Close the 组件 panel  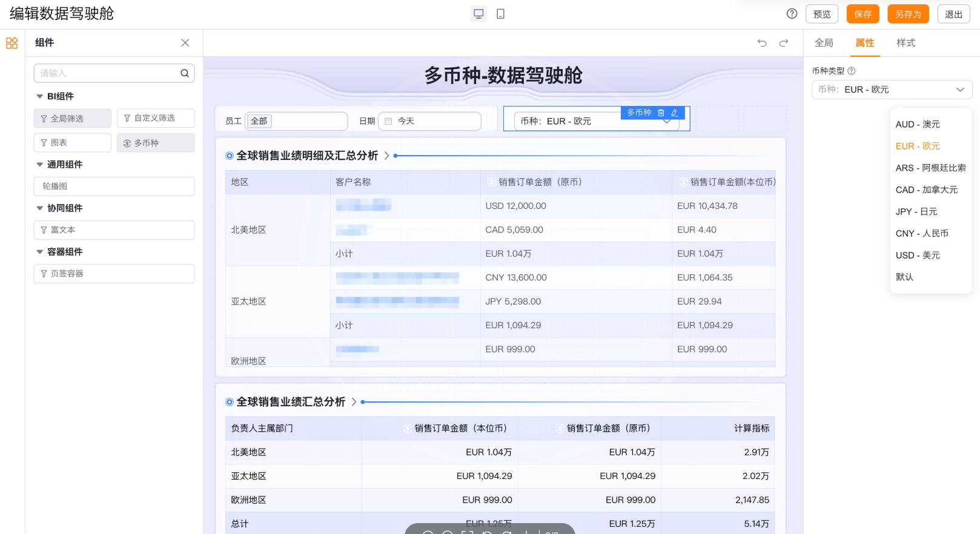(x=185, y=43)
